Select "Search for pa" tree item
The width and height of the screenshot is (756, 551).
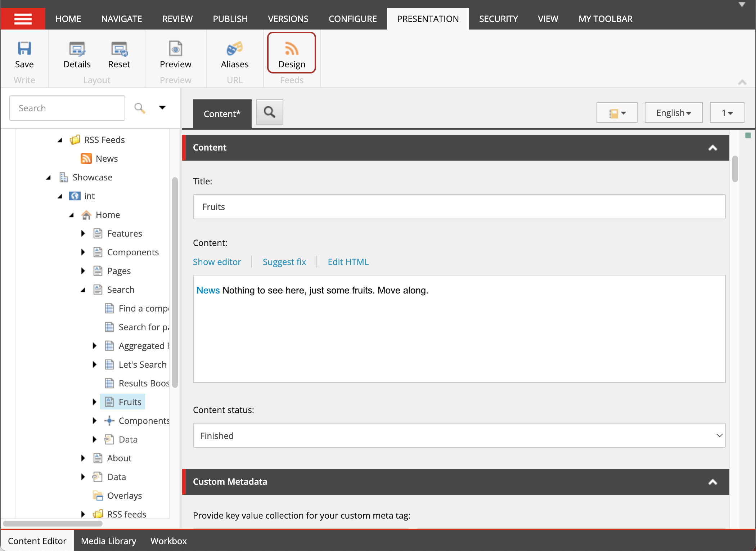[144, 327]
